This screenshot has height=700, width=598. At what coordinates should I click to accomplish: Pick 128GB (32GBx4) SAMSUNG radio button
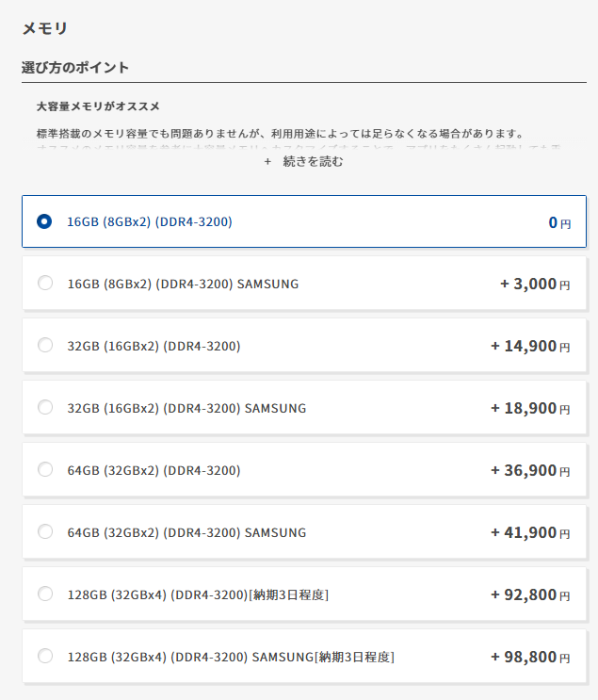pos(44,657)
